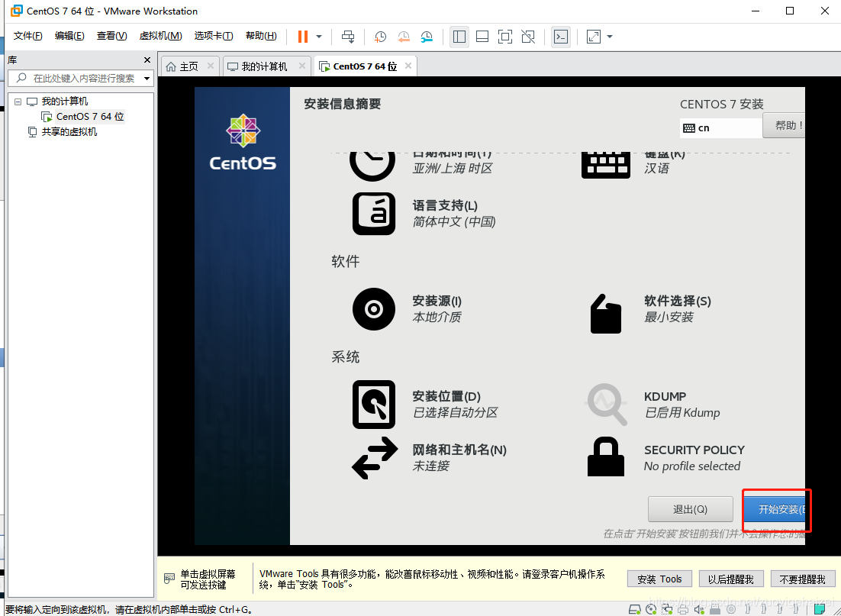
Task: Click the No profile selected text
Action: pyautogui.click(x=692, y=466)
